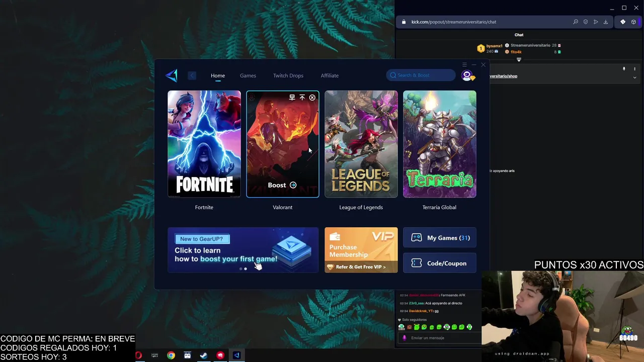Select the Fortnite game card
The height and width of the screenshot is (362, 644).
(x=204, y=144)
